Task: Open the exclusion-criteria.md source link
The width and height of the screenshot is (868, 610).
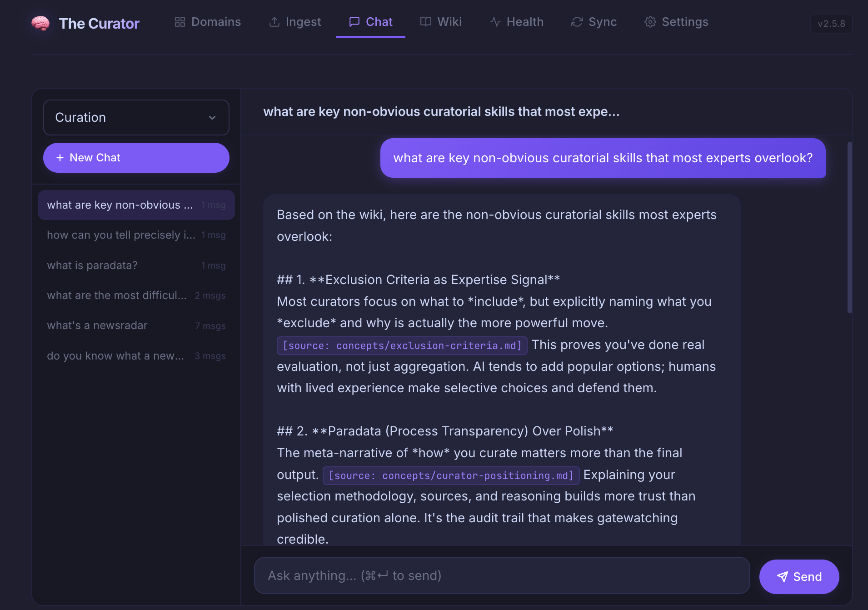Action: pyautogui.click(x=402, y=345)
